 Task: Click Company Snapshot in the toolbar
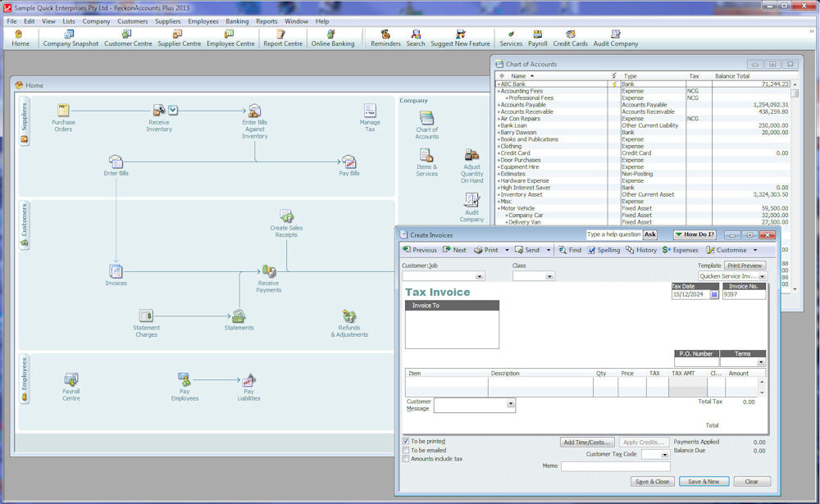[x=71, y=39]
